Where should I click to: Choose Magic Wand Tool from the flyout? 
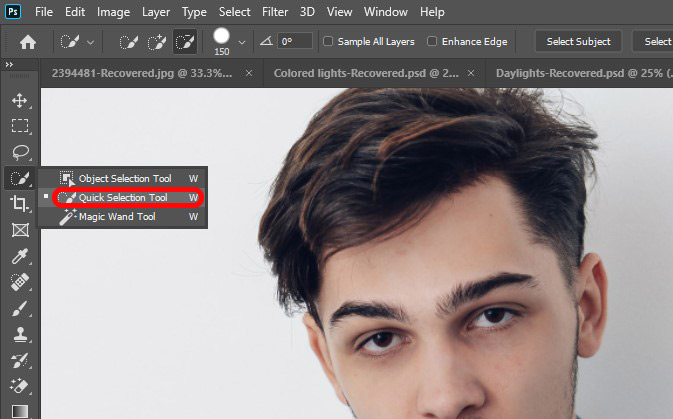click(x=123, y=217)
